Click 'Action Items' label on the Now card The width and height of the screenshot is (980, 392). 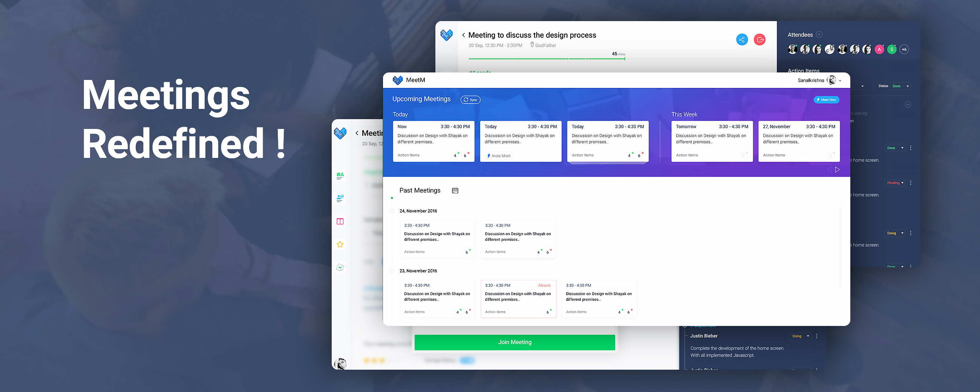(x=408, y=155)
